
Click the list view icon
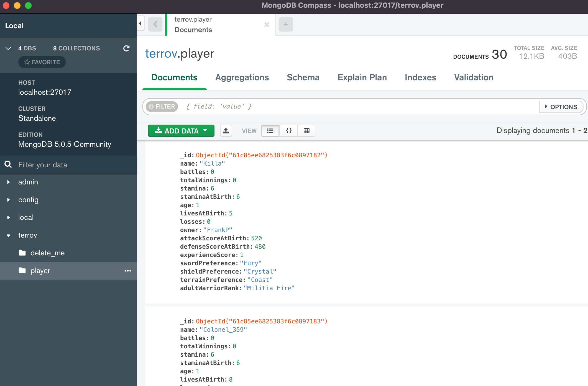(270, 130)
